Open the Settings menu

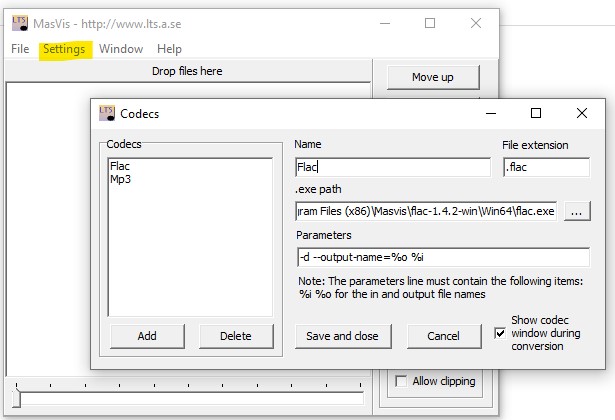[66, 49]
